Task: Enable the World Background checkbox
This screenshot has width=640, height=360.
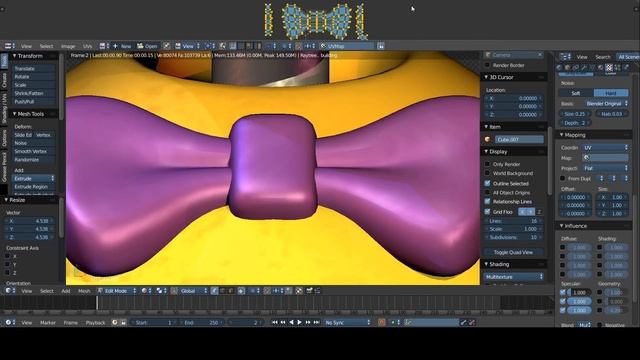Action: click(x=487, y=173)
